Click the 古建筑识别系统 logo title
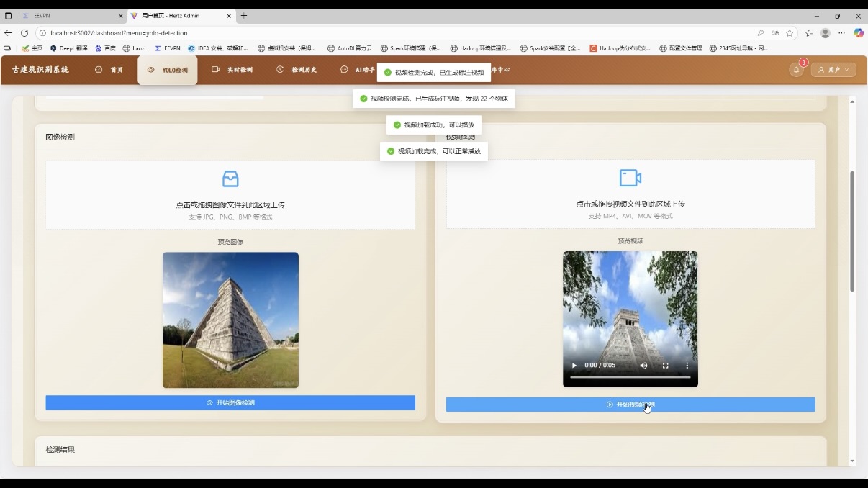The height and width of the screenshot is (488, 868). (40, 70)
